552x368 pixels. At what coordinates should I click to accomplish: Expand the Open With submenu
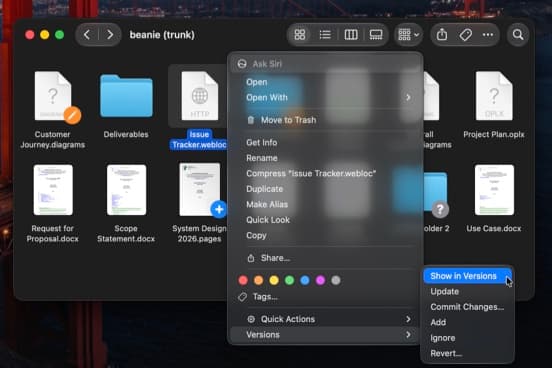point(326,98)
